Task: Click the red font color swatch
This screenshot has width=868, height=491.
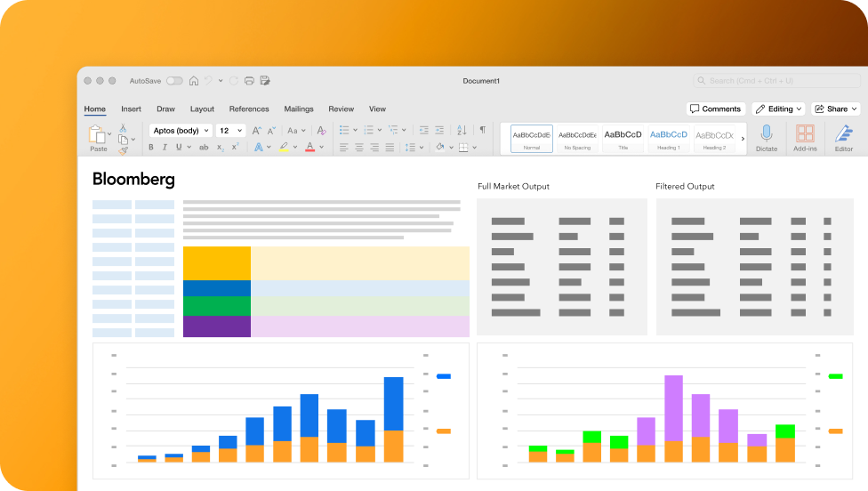Action: click(x=309, y=147)
